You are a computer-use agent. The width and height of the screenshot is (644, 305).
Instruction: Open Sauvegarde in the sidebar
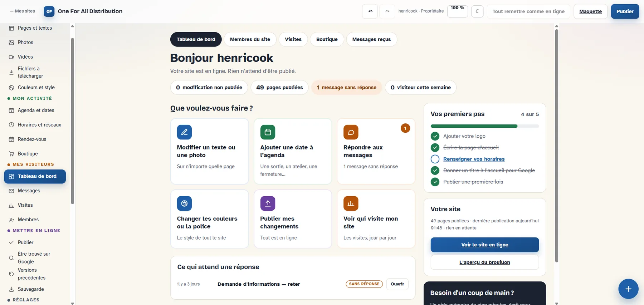(35, 289)
